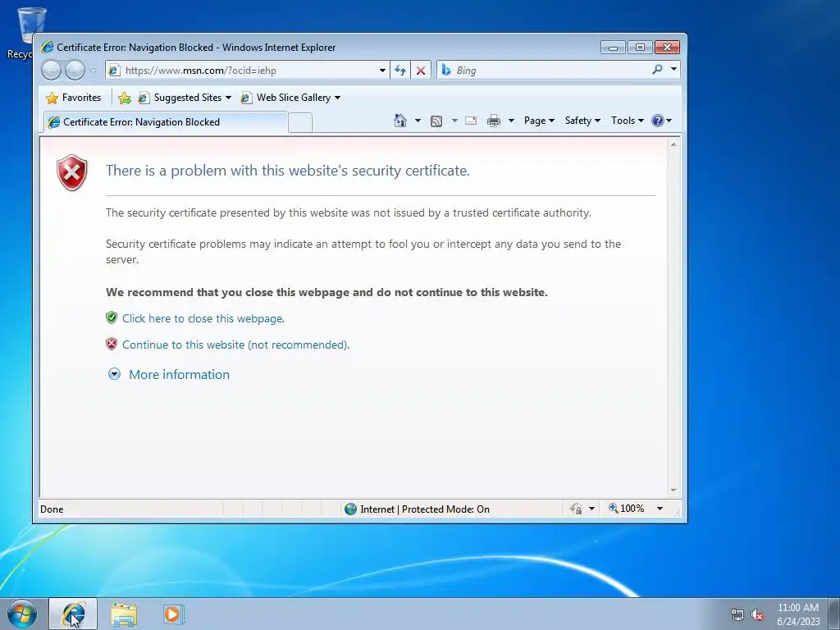Image resolution: width=840 pixels, height=630 pixels.
Task: Expand the Home button dropdown arrow
Action: pyautogui.click(x=418, y=121)
